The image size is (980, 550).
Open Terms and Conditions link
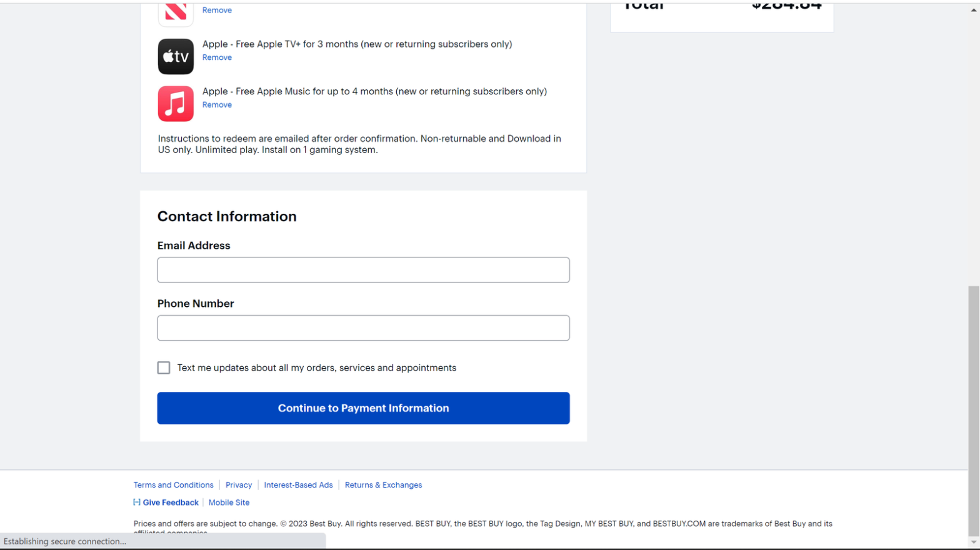click(173, 485)
